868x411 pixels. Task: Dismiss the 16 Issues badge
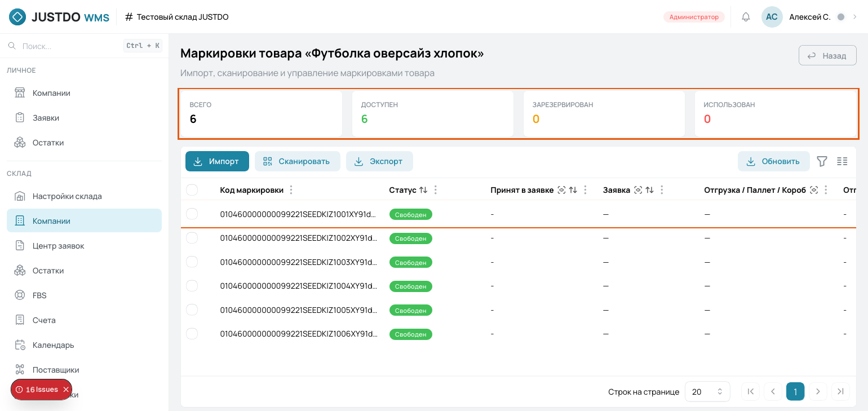click(66, 390)
